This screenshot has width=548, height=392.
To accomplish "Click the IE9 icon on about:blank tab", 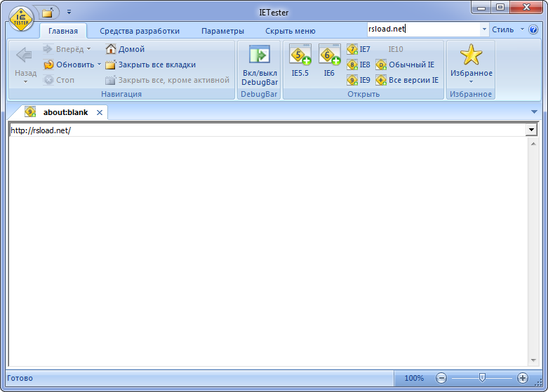I will click(x=30, y=111).
